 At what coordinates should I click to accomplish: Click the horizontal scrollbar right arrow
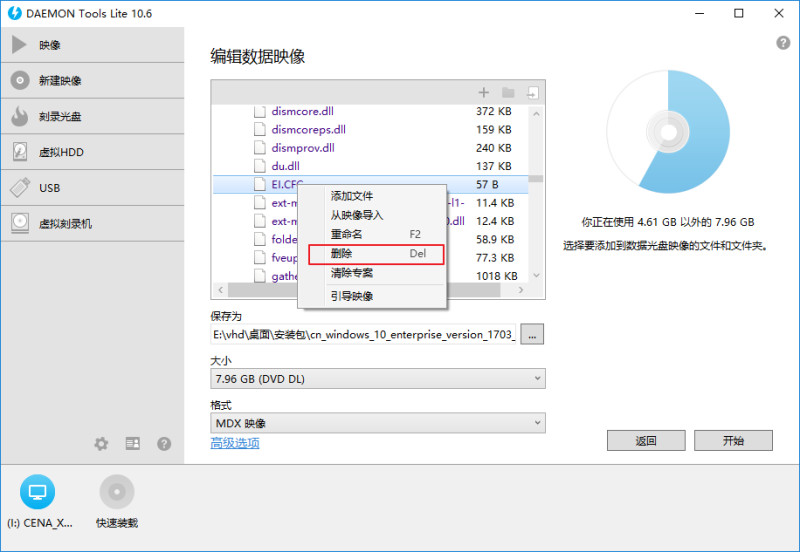520,290
